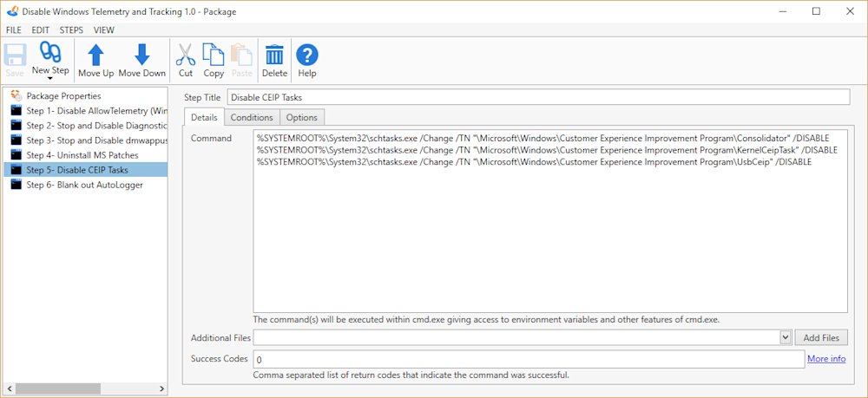Expand the Additional Files dropdown
Image resolution: width=868 pixels, height=398 pixels.
785,337
